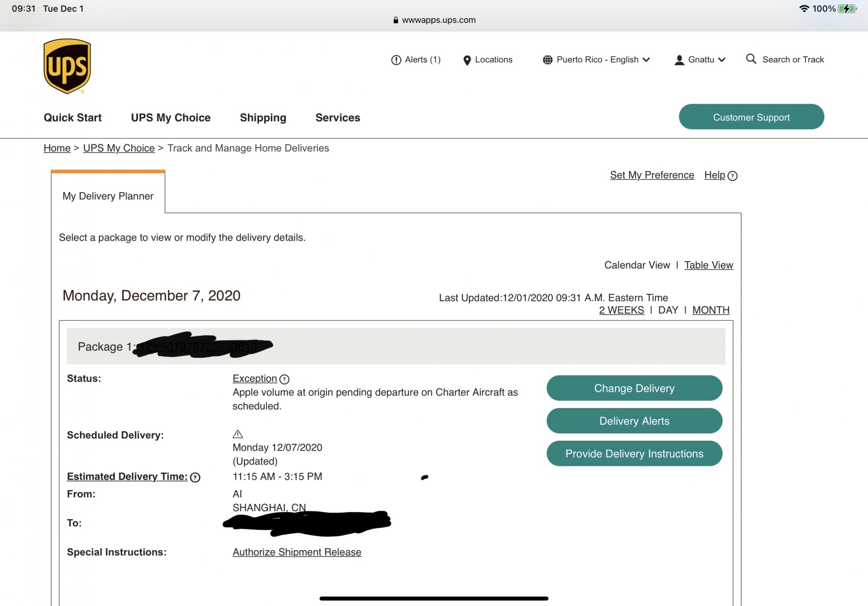
Task: Click the Exception status info icon
Action: point(284,380)
